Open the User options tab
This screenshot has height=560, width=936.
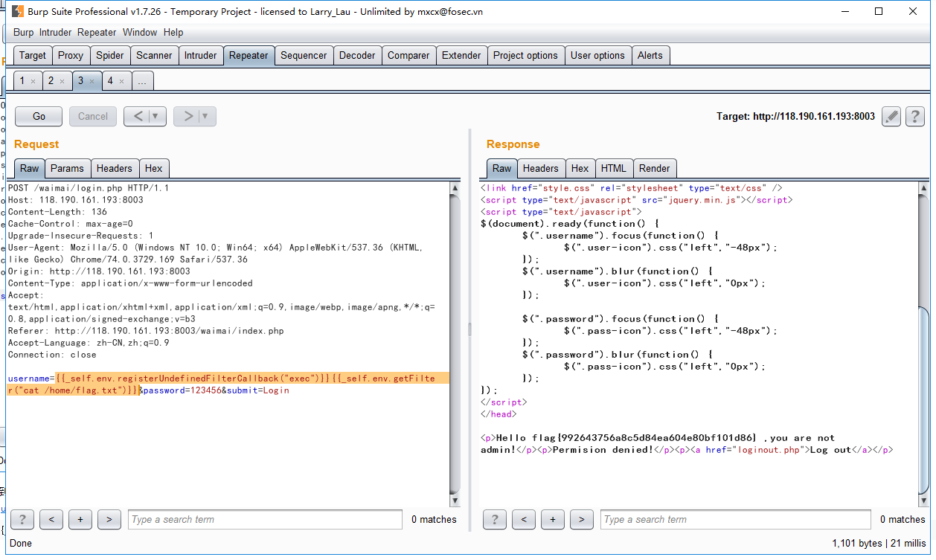tap(597, 55)
